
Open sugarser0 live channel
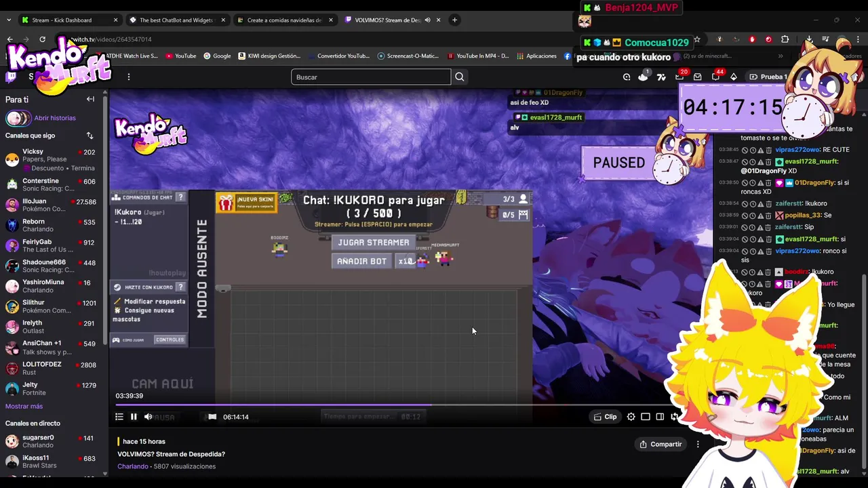[x=53, y=441]
